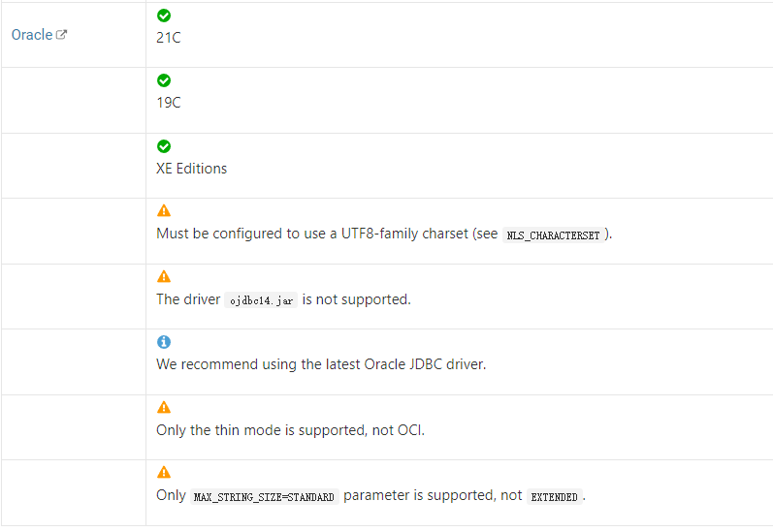
Task: Click the XE Editions text
Action: [191, 169]
